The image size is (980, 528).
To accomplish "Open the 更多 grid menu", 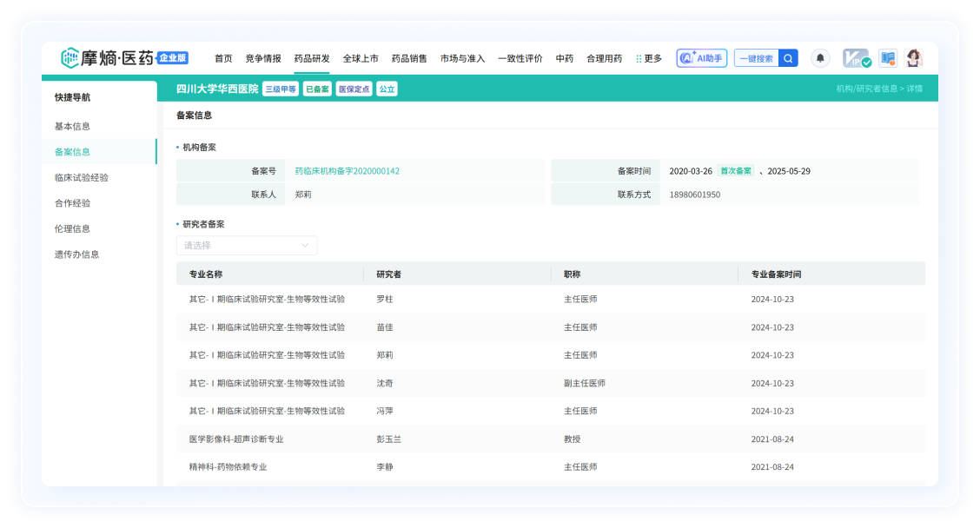I will pyautogui.click(x=649, y=58).
